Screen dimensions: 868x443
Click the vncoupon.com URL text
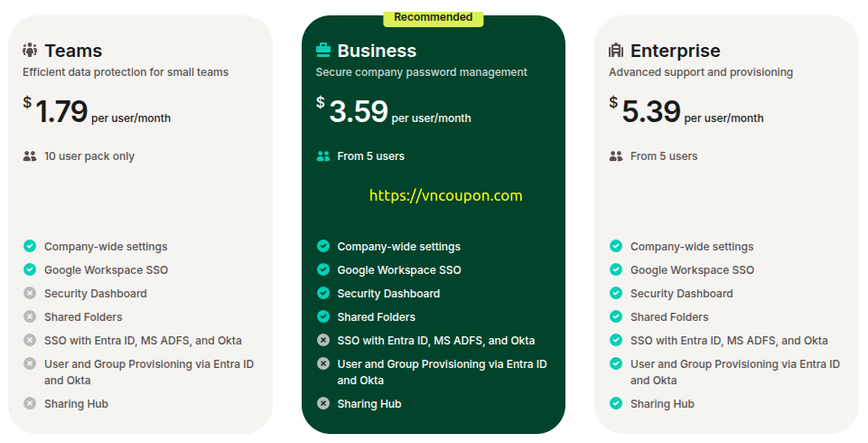(445, 195)
